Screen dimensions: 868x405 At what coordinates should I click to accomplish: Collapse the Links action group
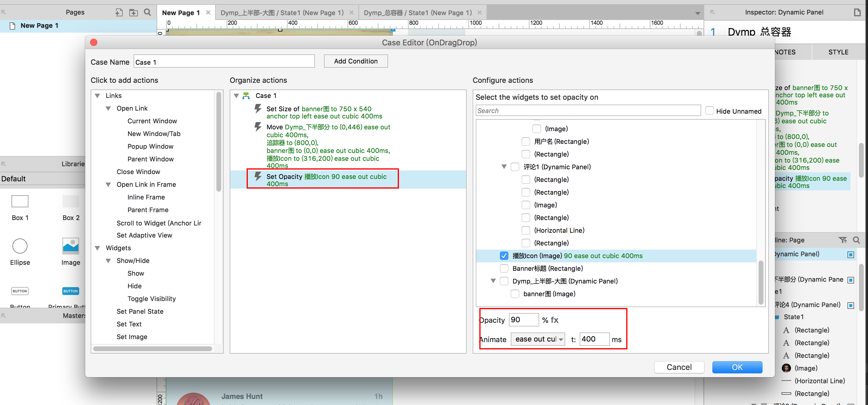pyautogui.click(x=97, y=96)
